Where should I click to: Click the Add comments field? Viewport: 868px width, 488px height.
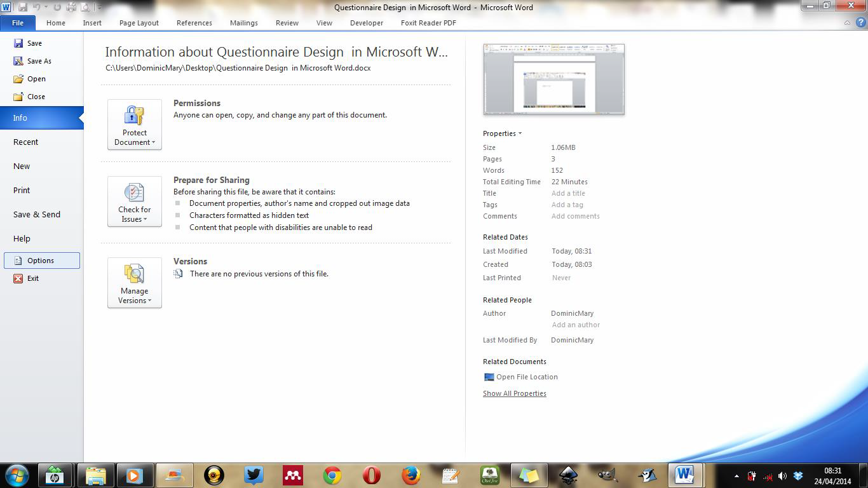click(x=576, y=216)
